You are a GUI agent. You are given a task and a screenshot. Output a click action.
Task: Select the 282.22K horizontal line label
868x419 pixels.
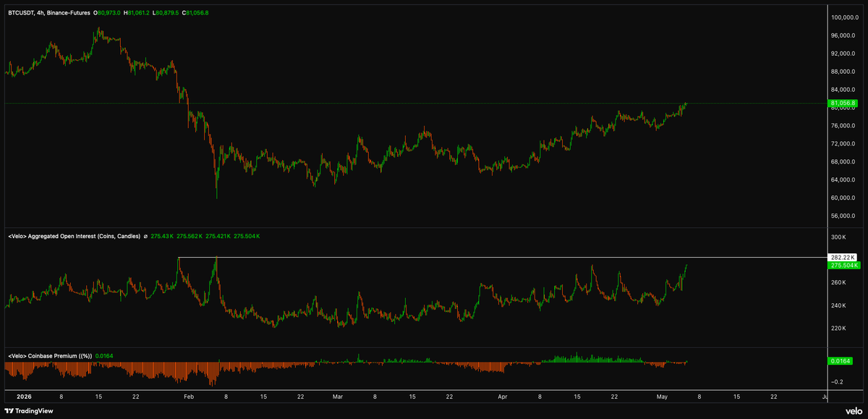[x=842, y=257]
